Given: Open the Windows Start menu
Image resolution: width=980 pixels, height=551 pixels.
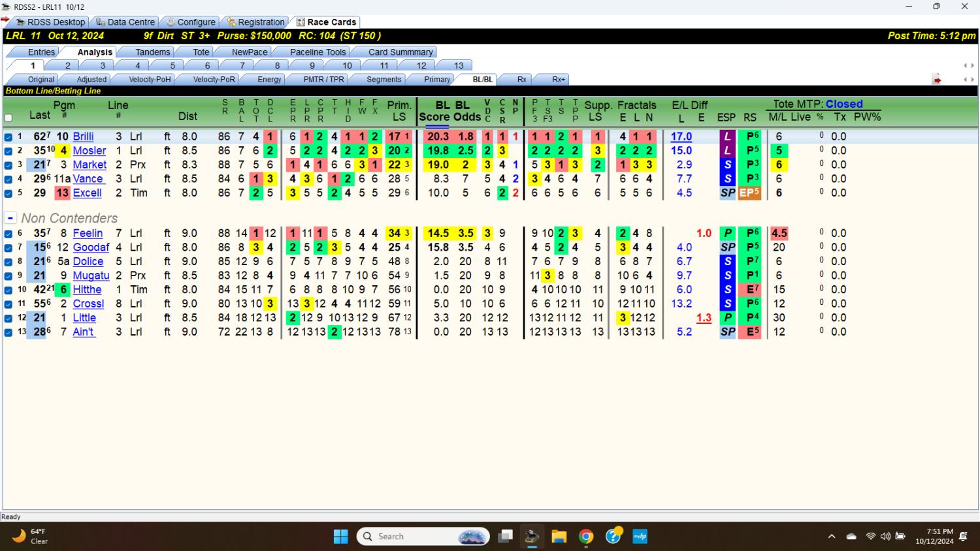Looking at the screenshot, I should pyautogui.click(x=341, y=537).
